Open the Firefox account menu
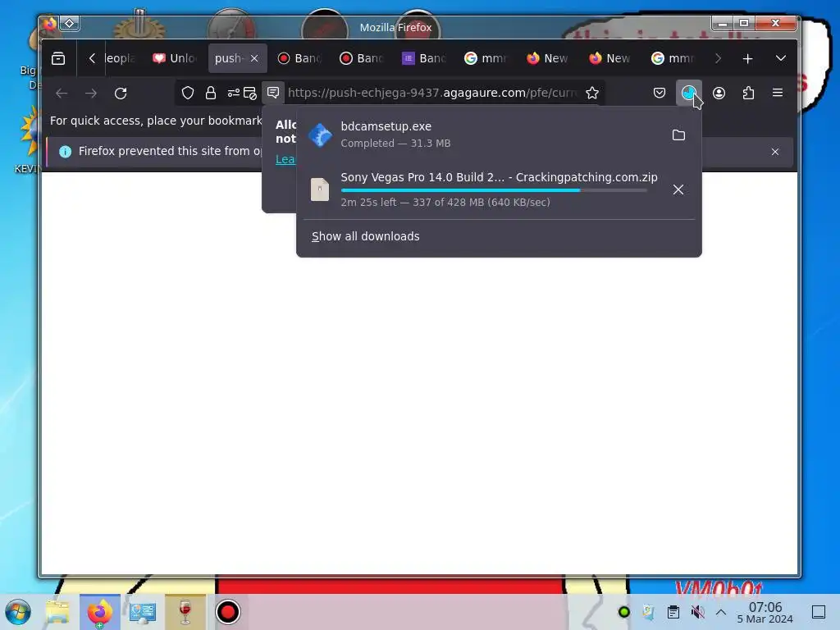The image size is (840, 630). 719,94
